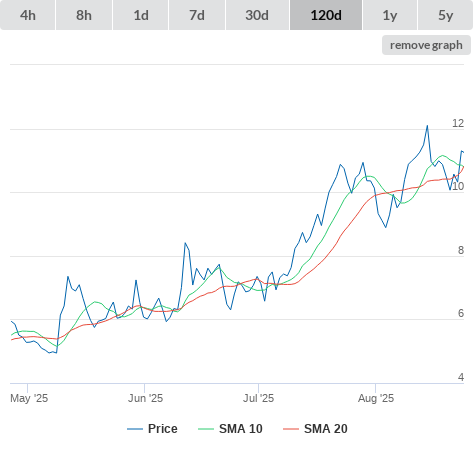Select the active 120d tab
The image size is (474, 455).
(326, 15)
